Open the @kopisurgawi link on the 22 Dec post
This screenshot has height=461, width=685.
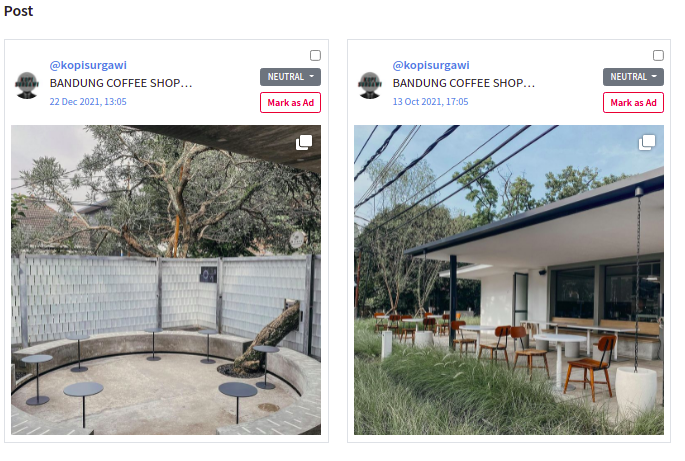click(x=88, y=65)
